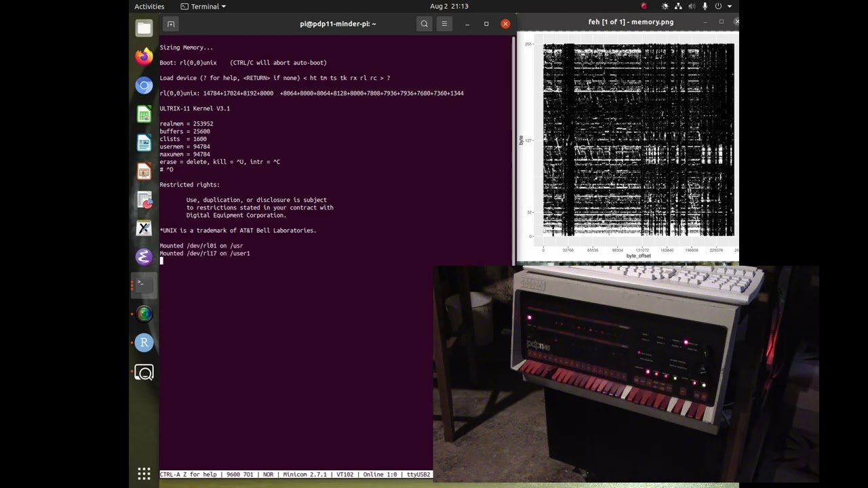
Task: Search in the terminal window
Action: pyautogui.click(x=425, y=24)
